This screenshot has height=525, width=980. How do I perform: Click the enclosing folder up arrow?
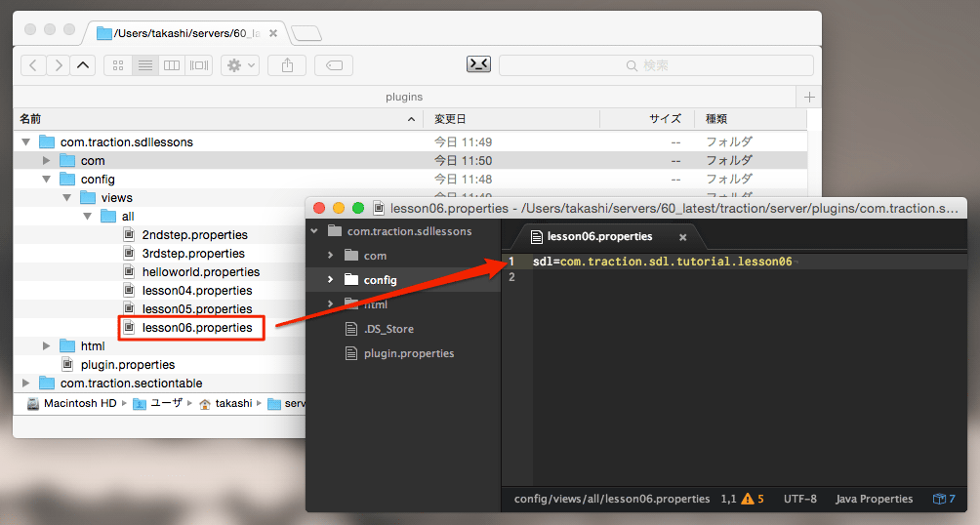pyautogui.click(x=84, y=65)
